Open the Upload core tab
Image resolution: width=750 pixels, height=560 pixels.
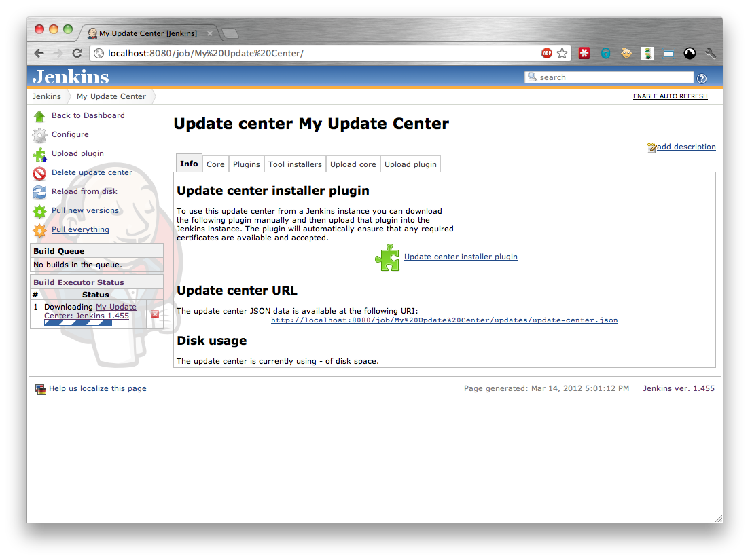[353, 164]
